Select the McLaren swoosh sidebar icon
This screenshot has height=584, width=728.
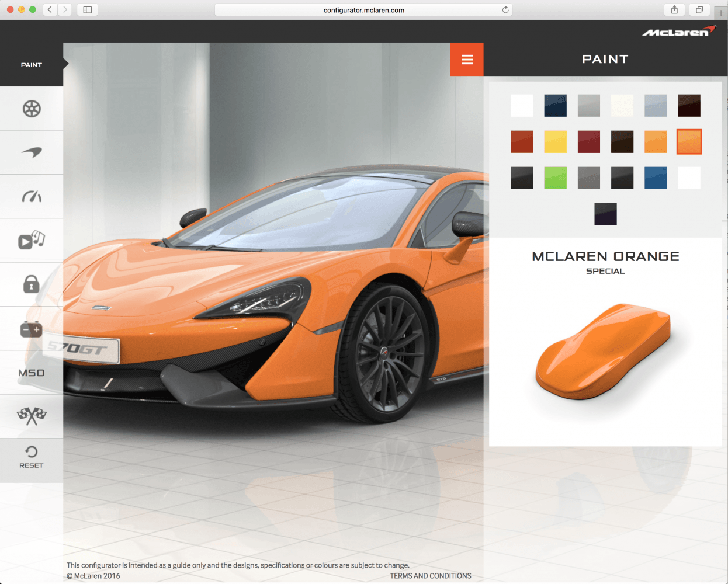32,152
